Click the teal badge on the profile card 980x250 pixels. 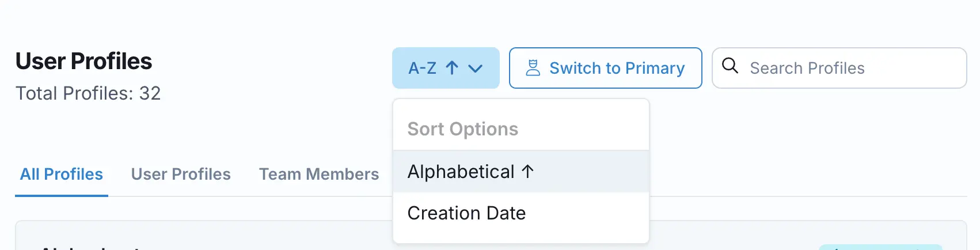(x=880, y=247)
